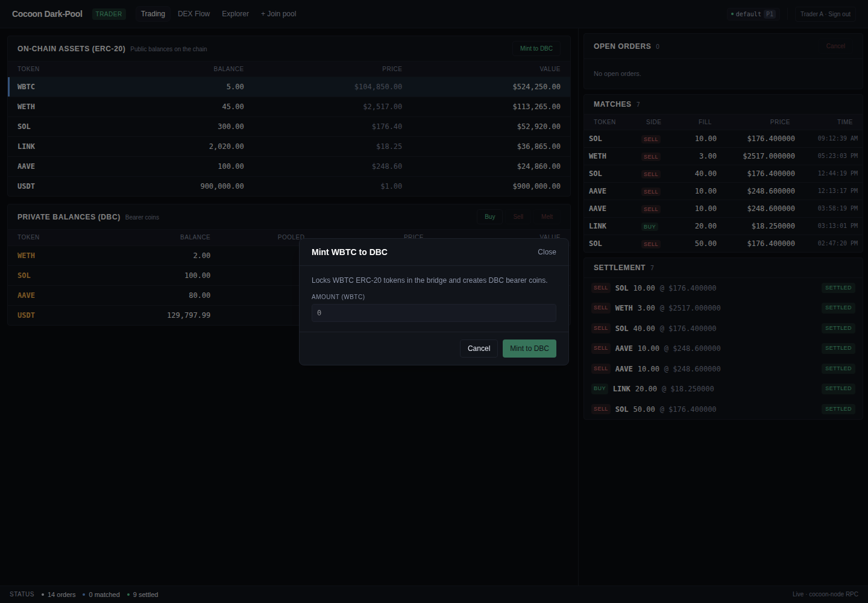Select the SOL private balance row
The height and width of the screenshot is (603, 868).
point(154,276)
